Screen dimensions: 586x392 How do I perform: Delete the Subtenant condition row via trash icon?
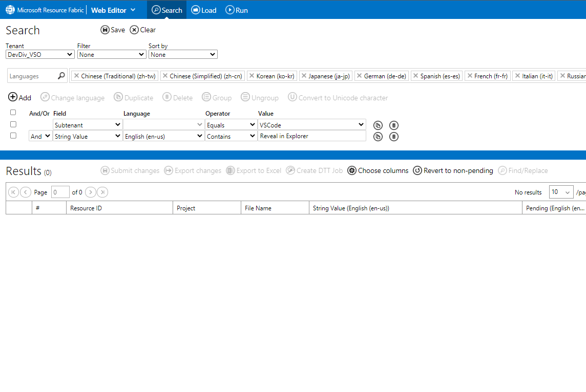(x=394, y=125)
